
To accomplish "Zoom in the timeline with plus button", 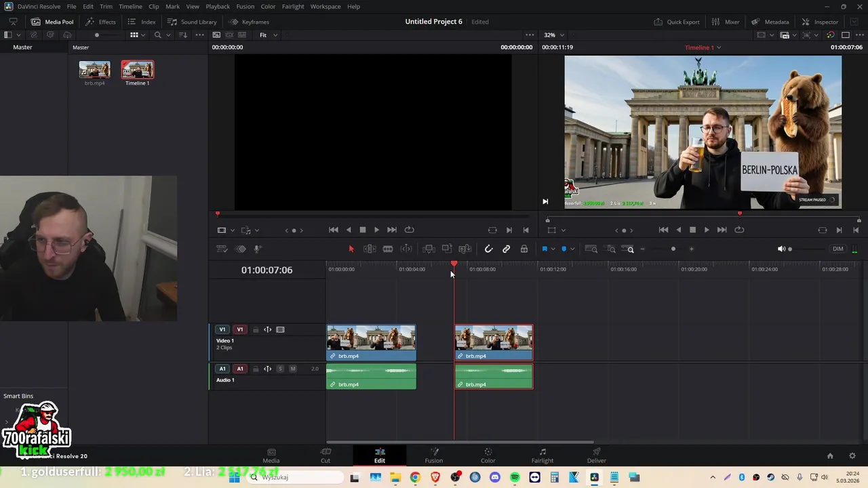I will (691, 249).
